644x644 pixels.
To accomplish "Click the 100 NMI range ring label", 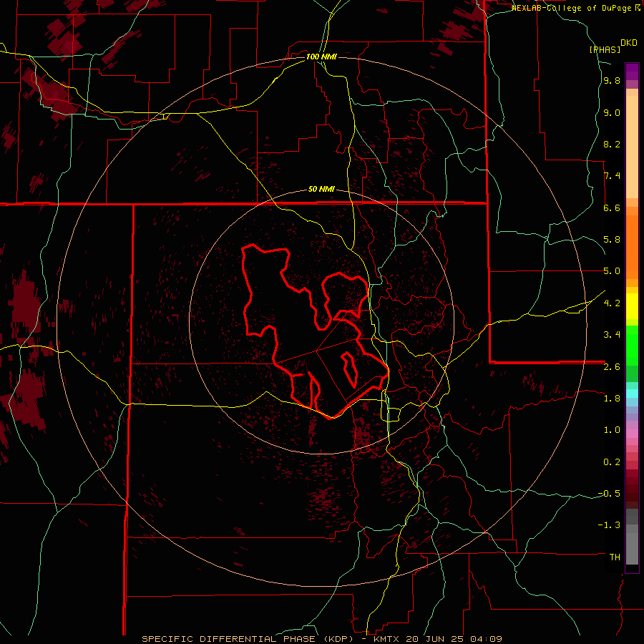I will pos(321,57).
